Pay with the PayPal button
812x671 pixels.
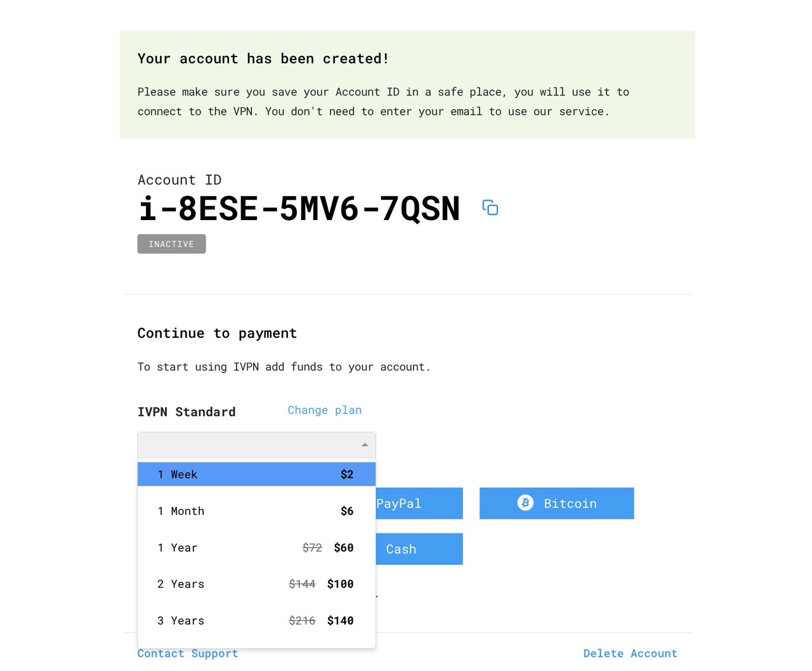pyautogui.click(x=419, y=504)
